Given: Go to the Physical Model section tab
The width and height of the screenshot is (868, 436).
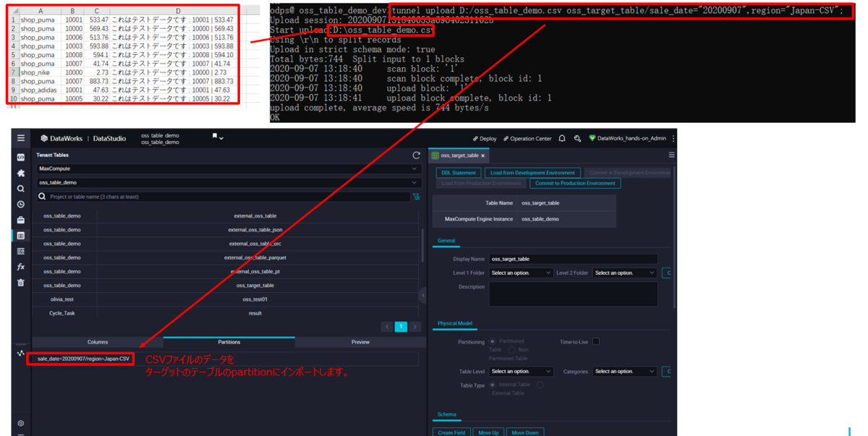Looking at the screenshot, I should (454, 323).
